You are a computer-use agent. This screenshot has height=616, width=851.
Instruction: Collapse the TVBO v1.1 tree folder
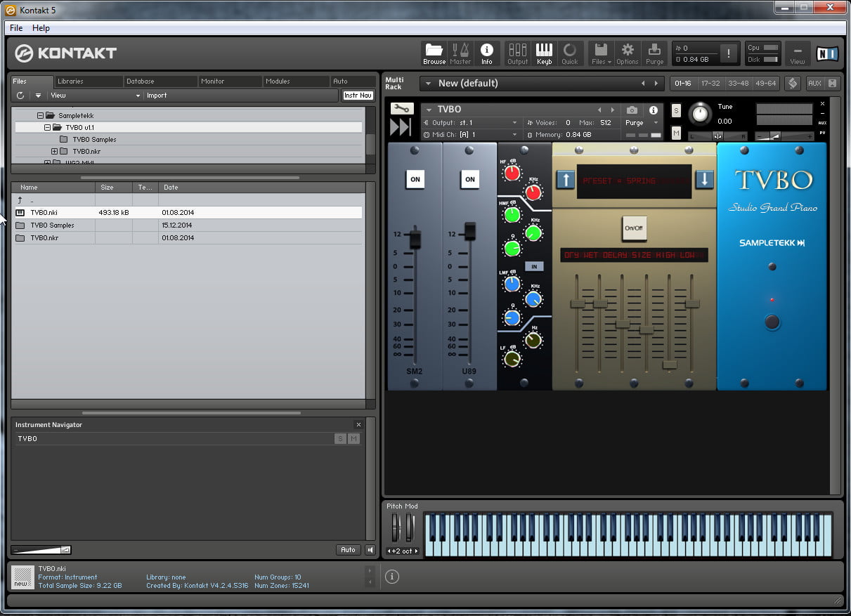tap(47, 127)
